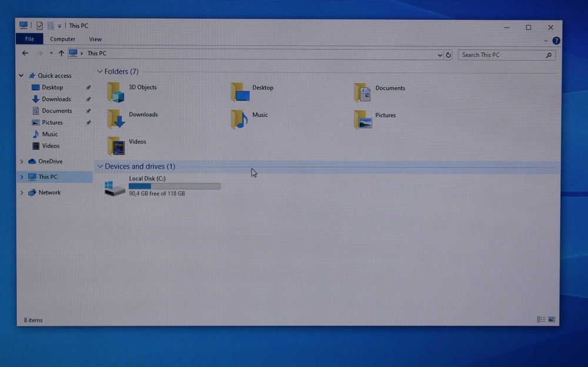Open the Downloads folder icon in Folders
The image size is (588, 367).
pos(115,119)
